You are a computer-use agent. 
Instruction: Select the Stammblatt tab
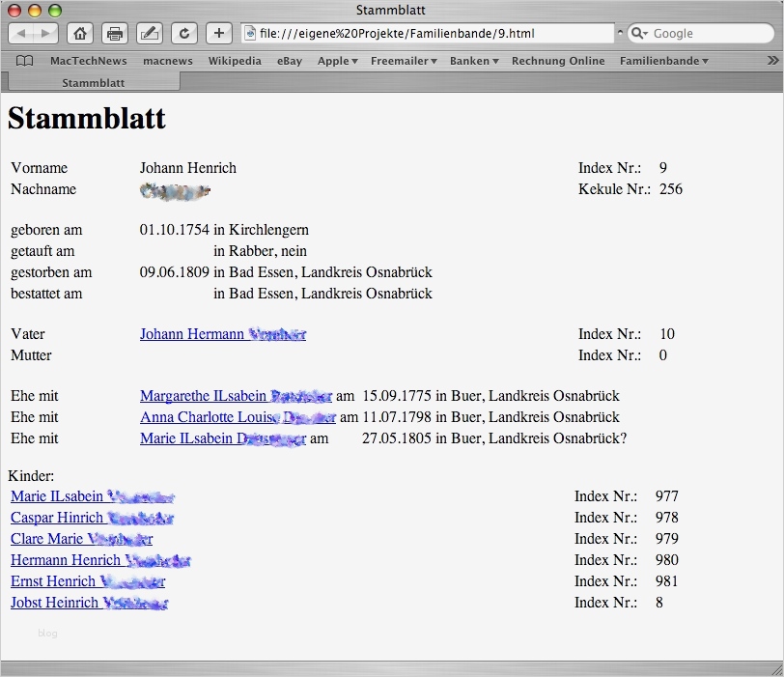click(x=94, y=82)
